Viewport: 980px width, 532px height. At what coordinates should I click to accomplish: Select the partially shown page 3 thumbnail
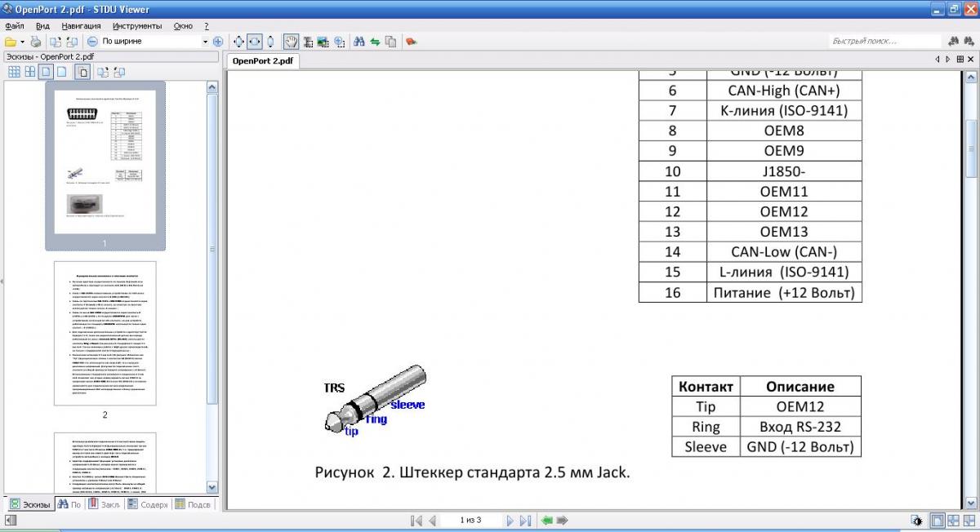pyautogui.click(x=105, y=463)
